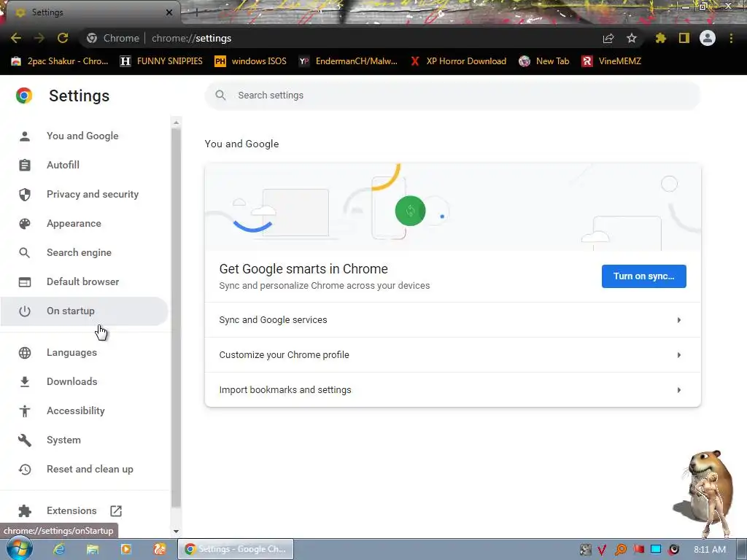
Task: Click the red flag tray icon
Action: point(638,550)
